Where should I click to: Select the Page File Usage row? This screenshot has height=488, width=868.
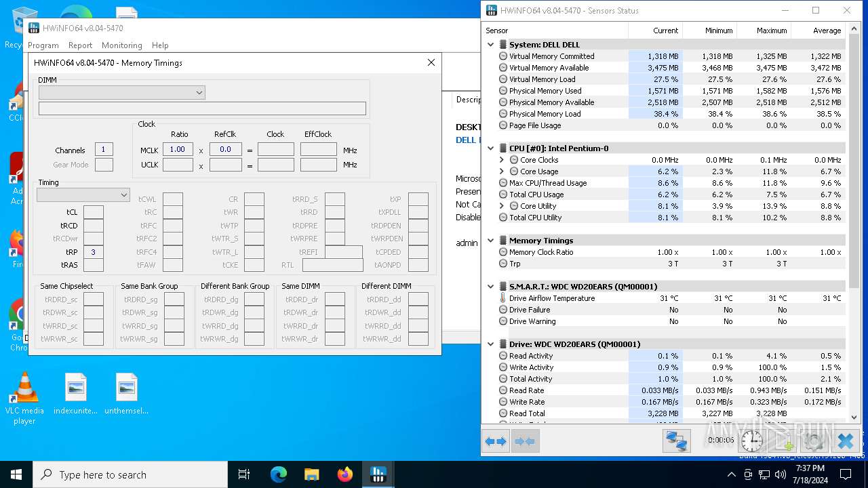pos(664,125)
